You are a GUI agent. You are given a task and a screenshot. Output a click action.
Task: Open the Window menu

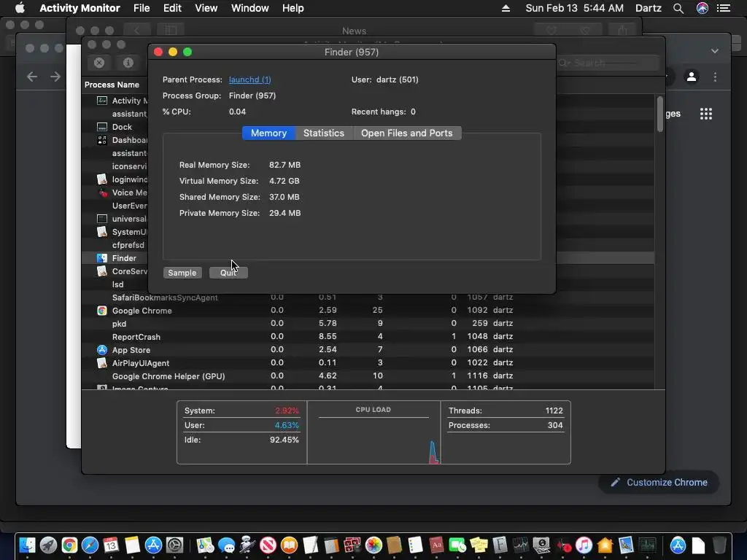[x=249, y=8]
